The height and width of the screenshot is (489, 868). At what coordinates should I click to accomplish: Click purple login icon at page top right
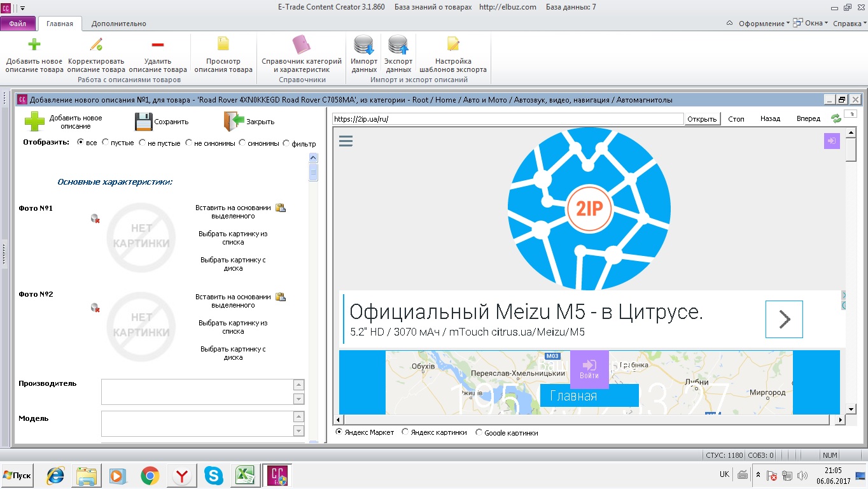point(832,141)
